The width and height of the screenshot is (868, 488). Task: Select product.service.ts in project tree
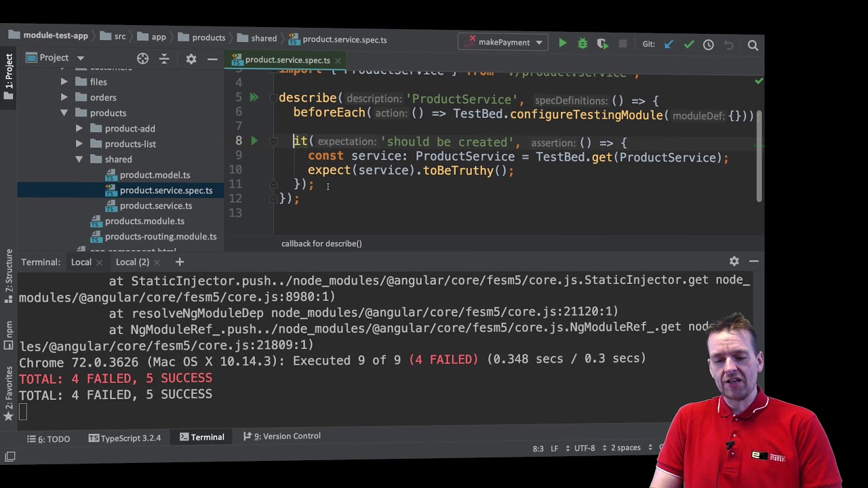coord(156,206)
